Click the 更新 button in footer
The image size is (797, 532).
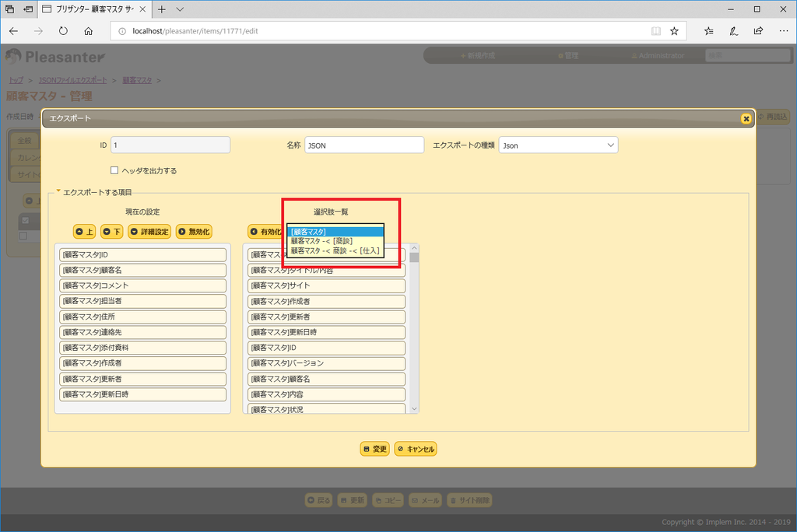tap(353, 500)
